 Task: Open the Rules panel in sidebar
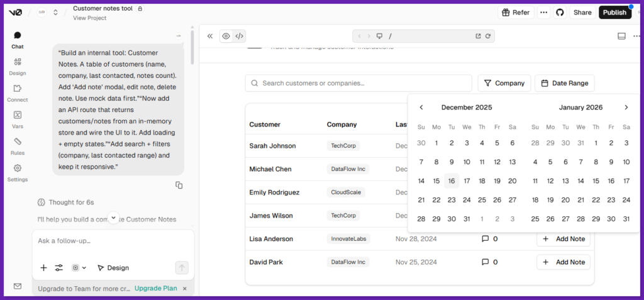(18, 146)
